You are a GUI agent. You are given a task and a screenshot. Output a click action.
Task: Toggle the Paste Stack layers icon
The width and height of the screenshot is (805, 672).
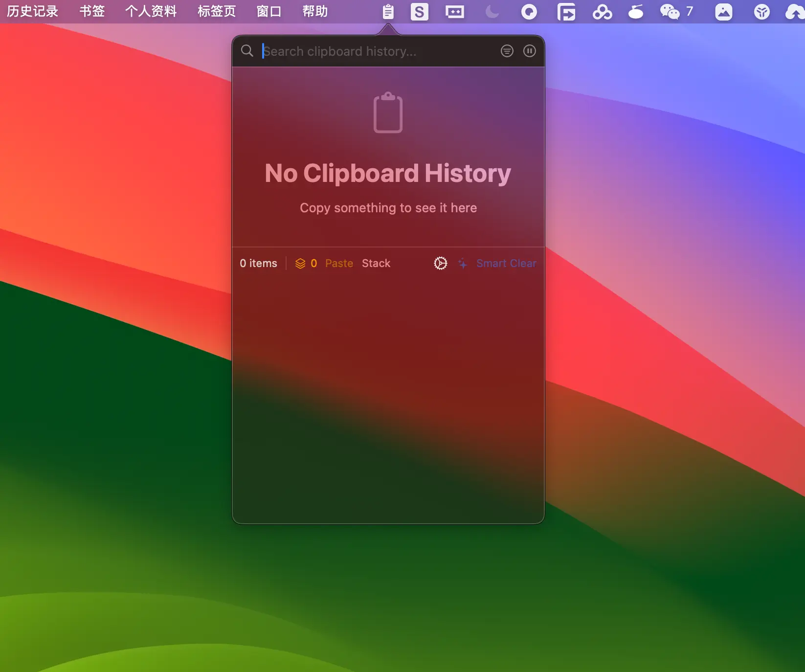coord(300,264)
